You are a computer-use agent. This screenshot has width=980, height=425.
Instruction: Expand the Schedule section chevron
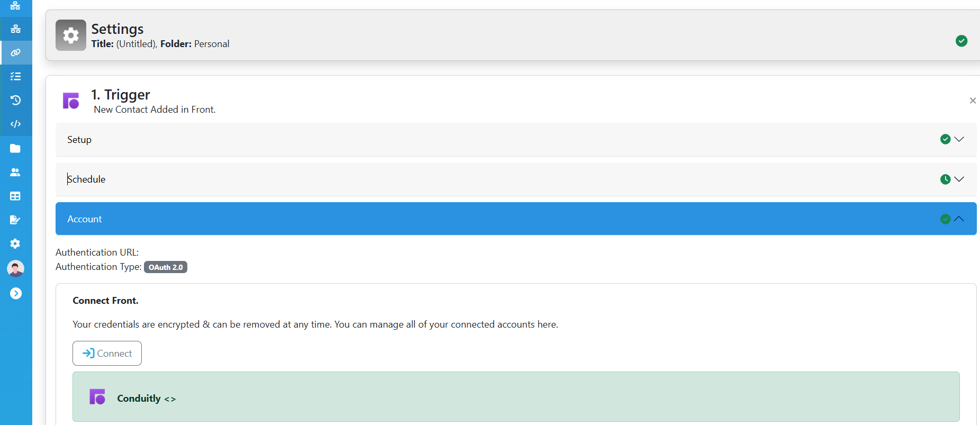(959, 179)
